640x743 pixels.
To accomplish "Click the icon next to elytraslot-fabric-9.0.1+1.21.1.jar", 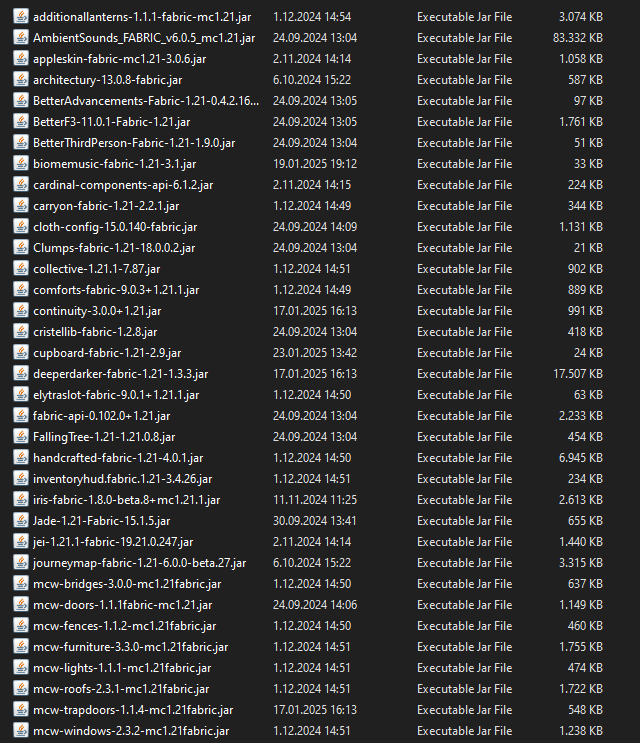I will click(x=20, y=395).
